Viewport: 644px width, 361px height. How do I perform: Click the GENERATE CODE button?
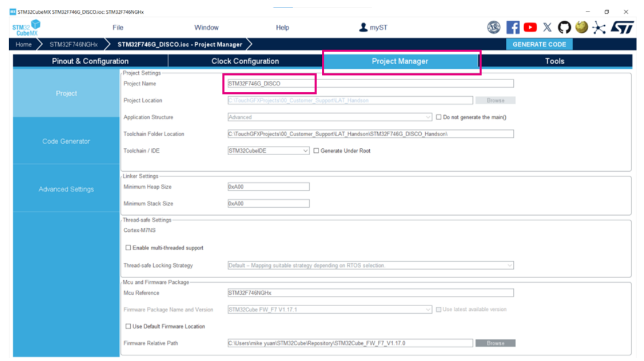pos(539,44)
